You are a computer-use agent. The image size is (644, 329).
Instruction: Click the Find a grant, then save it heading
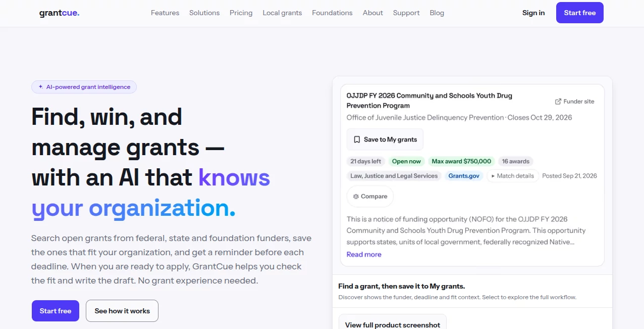(x=402, y=286)
